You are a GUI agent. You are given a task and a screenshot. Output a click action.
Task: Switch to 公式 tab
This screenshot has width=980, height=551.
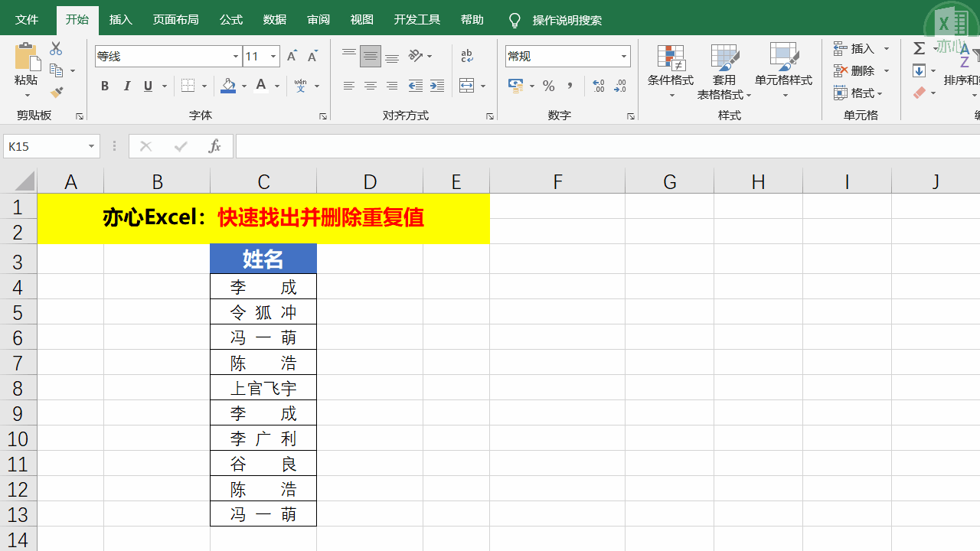[x=231, y=20]
